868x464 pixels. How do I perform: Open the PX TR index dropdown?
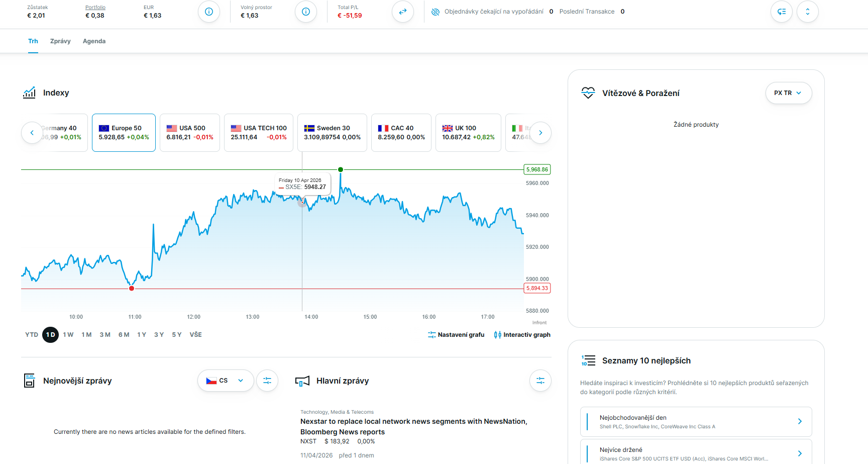789,93
